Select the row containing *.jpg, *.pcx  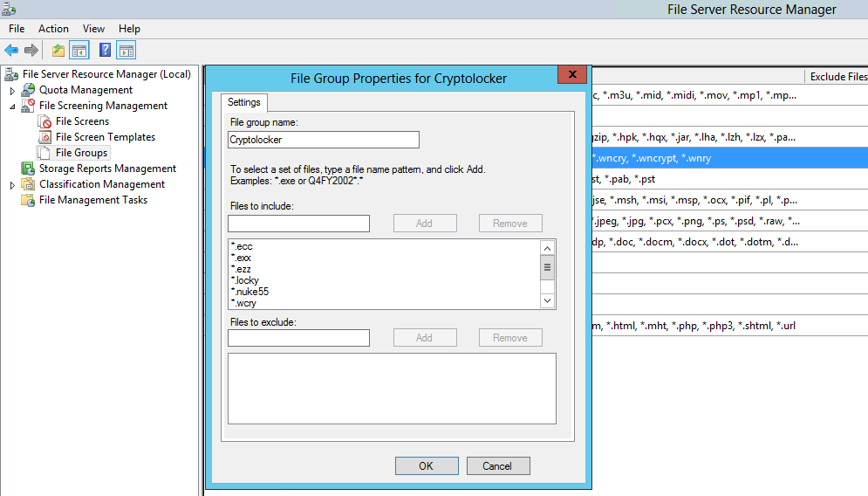(730, 221)
